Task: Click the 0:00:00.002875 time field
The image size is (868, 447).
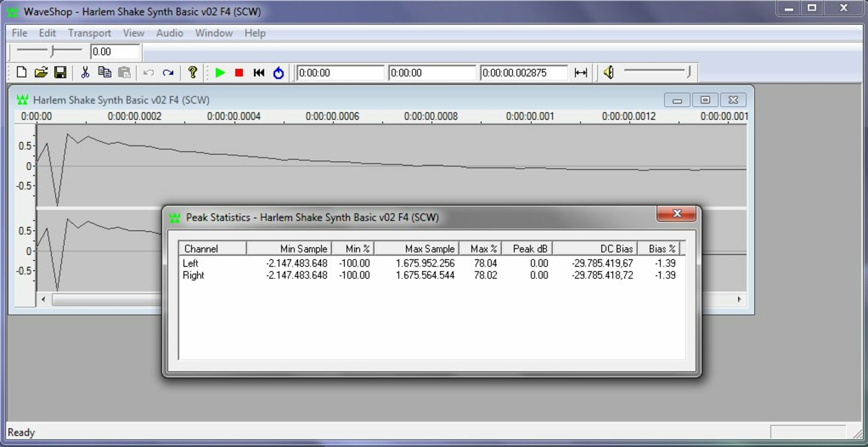Action: (x=524, y=73)
